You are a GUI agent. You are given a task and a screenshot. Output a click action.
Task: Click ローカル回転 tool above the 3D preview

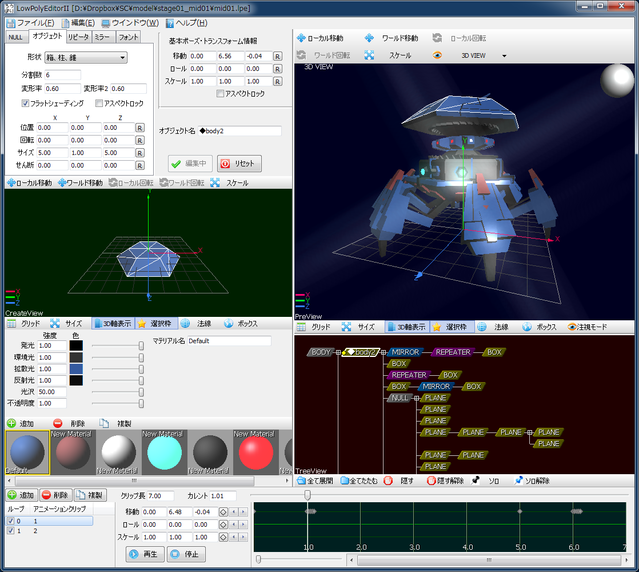click(460, 38)
